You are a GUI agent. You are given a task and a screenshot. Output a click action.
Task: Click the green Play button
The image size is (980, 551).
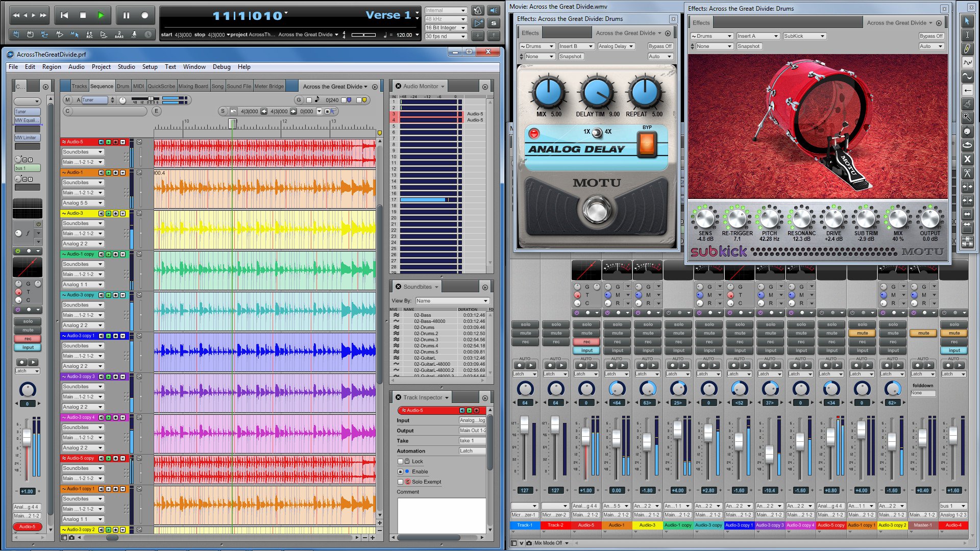101,15
